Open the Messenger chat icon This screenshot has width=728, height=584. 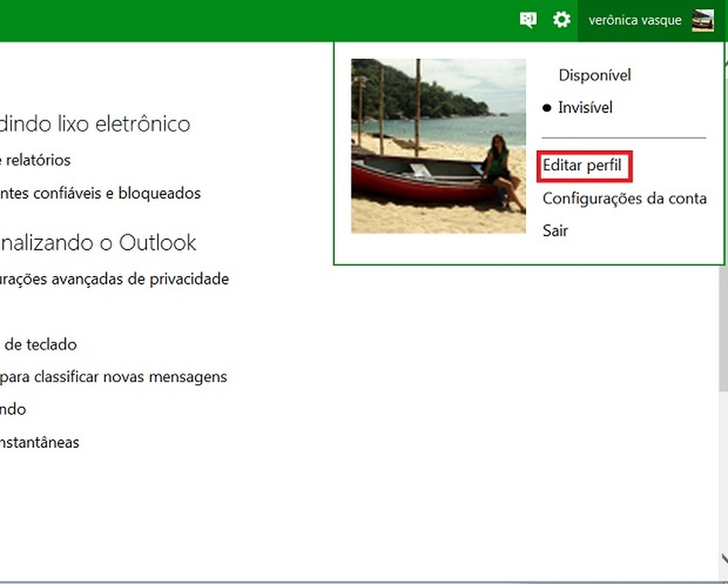[527, 19]
